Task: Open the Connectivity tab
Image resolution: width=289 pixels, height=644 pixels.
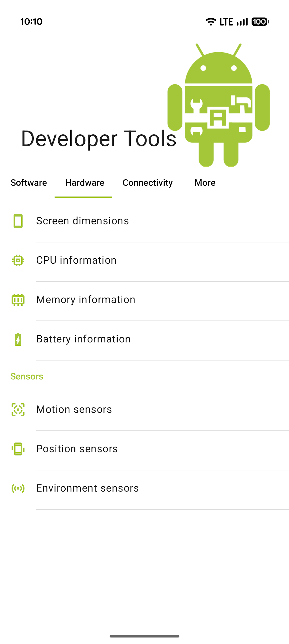Action: [148, 183]
